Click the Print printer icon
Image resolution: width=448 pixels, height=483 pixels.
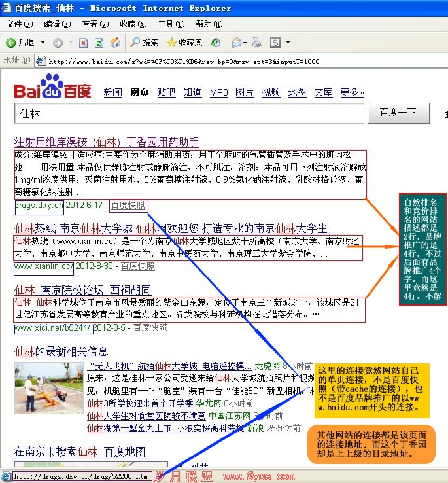[x=256, y=43]
